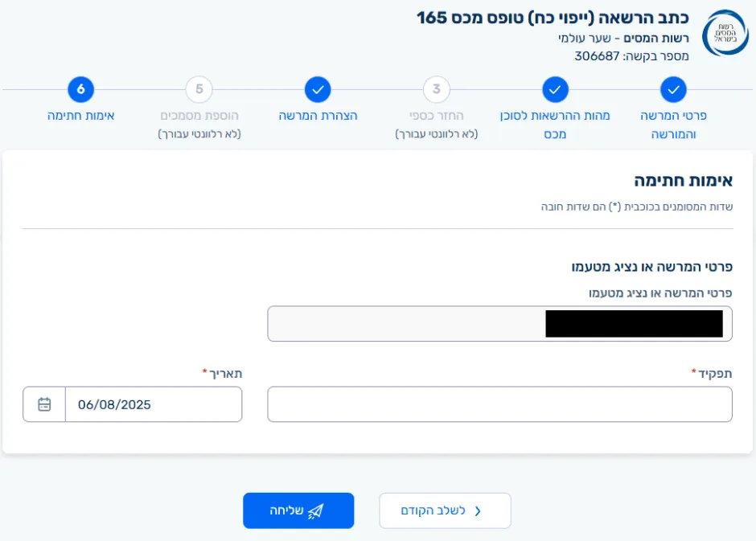This screenshot has width=756, height=541.
Task: Submit the form with שליחה button
Action: click(298, 510)
